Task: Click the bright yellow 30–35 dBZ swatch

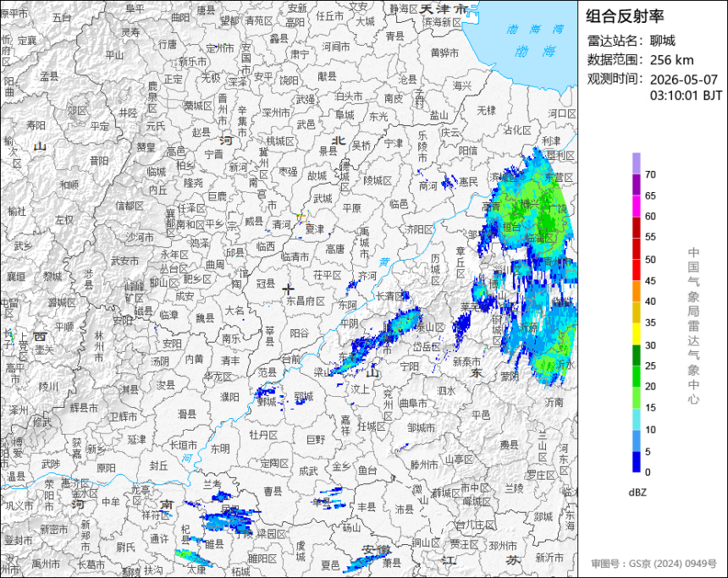Action: pyautogui.click(x=637, y=333)
